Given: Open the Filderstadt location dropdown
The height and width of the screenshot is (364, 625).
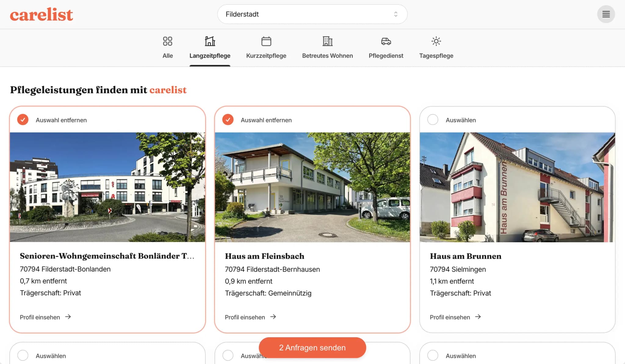Looking at the screenshot, I should point(312,14).
